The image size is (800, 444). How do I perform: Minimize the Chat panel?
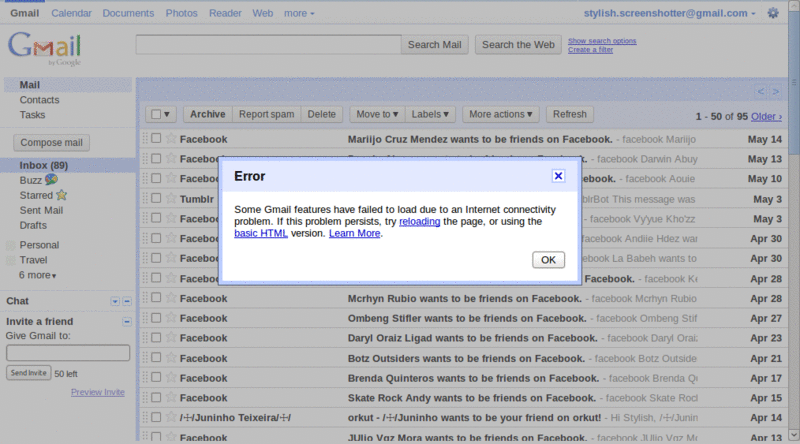coord(127,302)
